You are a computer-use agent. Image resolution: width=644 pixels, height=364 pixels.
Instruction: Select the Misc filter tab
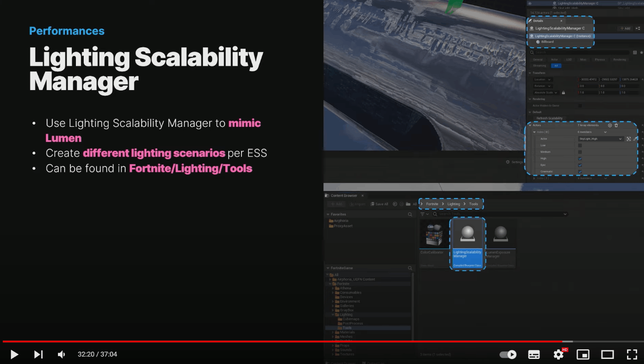coord(583,60)
